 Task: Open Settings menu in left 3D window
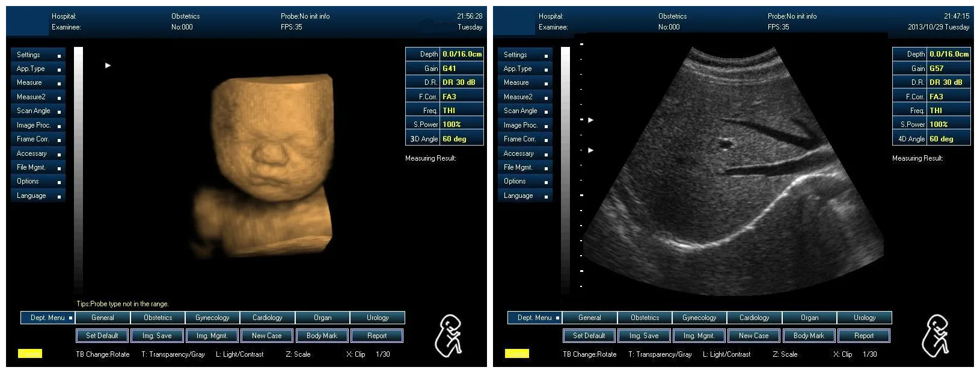coord(38,54)
